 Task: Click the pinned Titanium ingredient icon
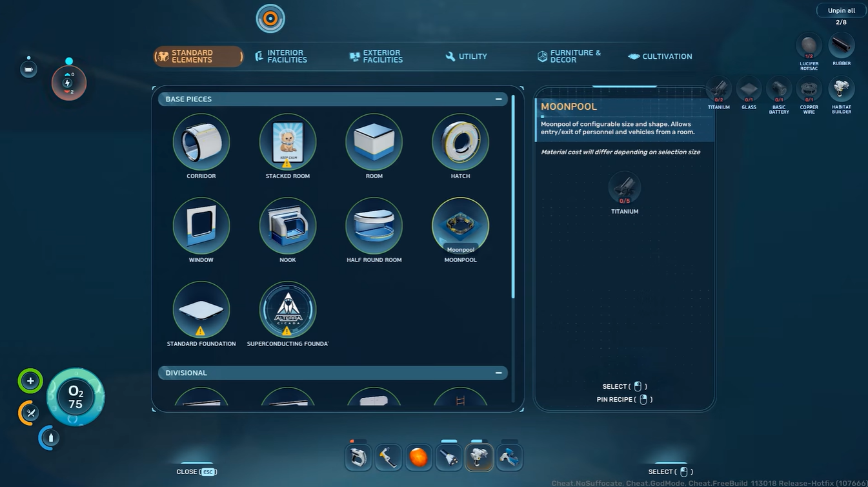click(x=718, y=90)
